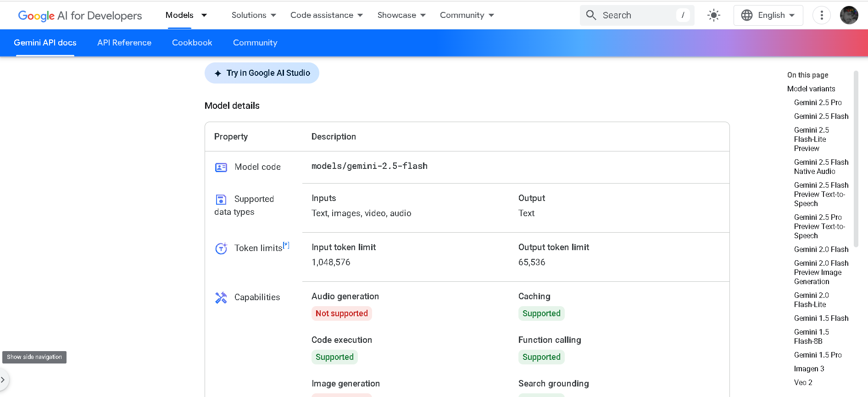The width and height of the screenshot is (868, 397).
Task: Click the Google AI for Developers logo
Action: click(x=80, y=16)
